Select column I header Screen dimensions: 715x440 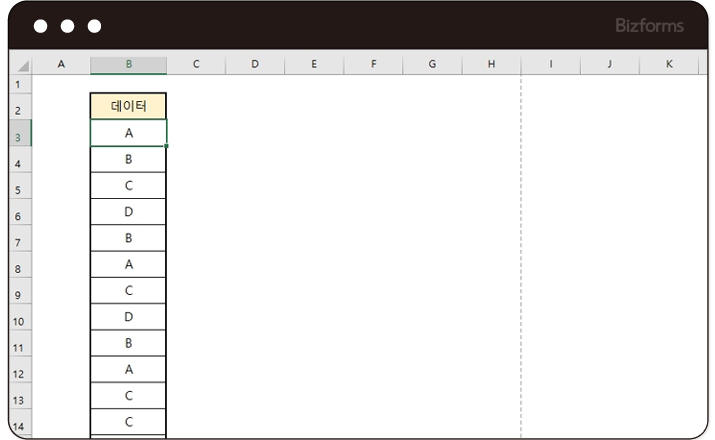coord(551,64)
